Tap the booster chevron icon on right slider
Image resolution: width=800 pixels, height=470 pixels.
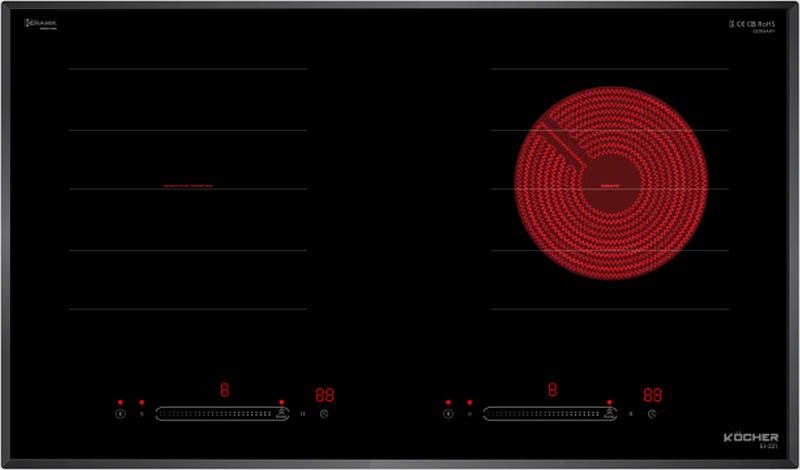(609, 413)
